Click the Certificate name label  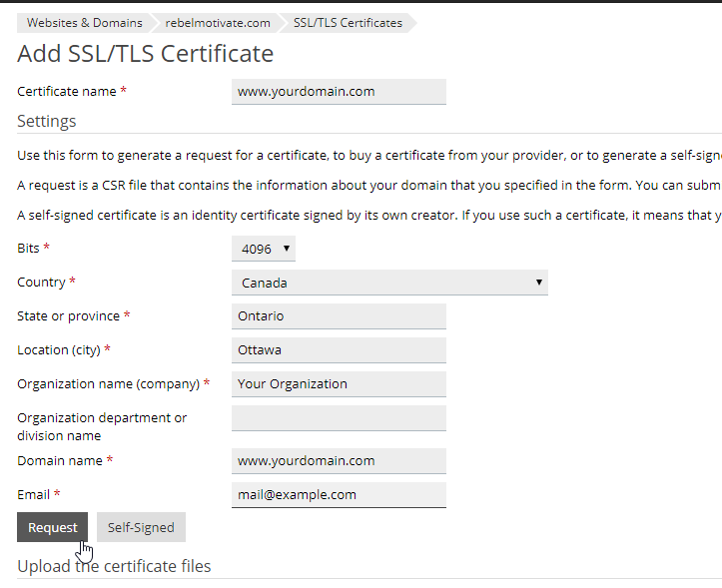point(67,91)
